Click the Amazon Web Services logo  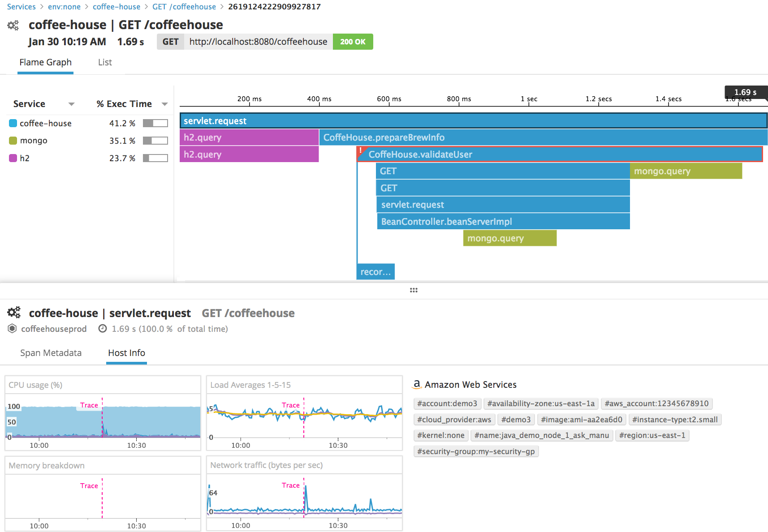pos(418,384)
